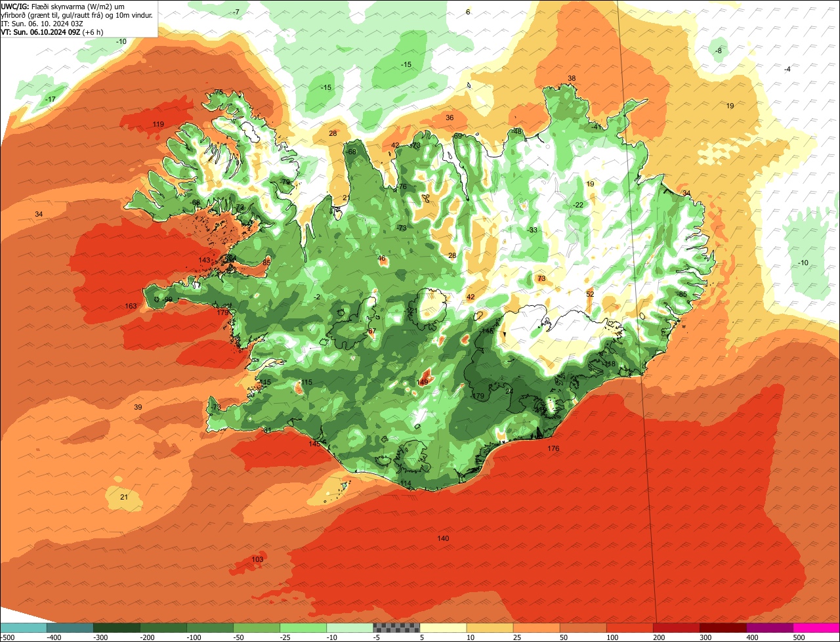Image resolution: width=840 pixels, height=642 pixels.
Task: Click the crimson legend swatch above 200
Action: pyautogui.click(x=676, y=628)
